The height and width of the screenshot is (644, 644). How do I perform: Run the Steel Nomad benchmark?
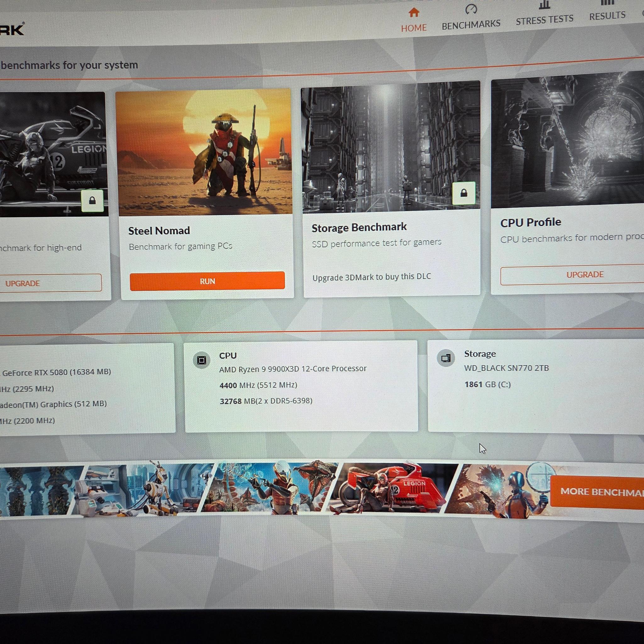[x=207, y=281]
